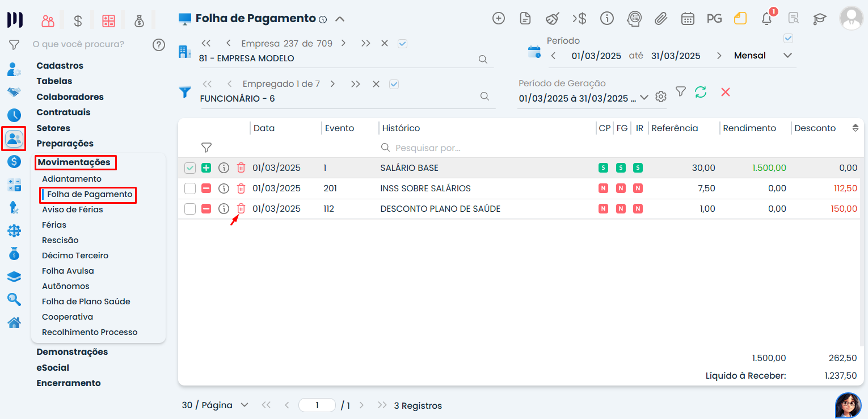Viewport: 868px width, 419px height.
Task: Open the generation period settings gear
Action: [x=660, y=97]
